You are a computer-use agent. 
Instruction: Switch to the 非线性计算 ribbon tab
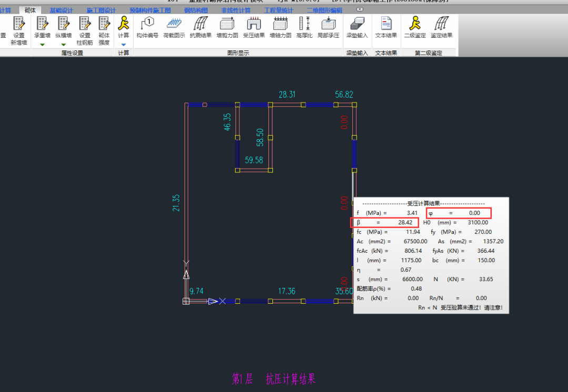(x=236, y=11)
